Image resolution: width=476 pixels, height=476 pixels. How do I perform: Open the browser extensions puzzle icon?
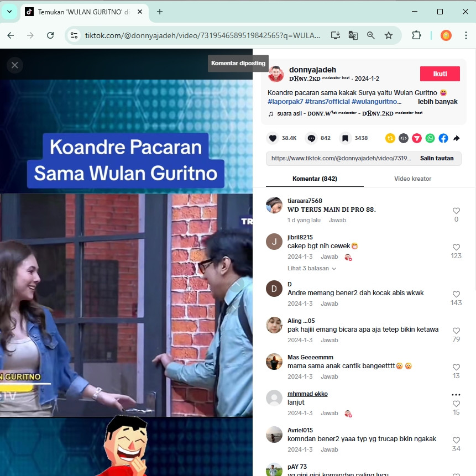[416, 35]
